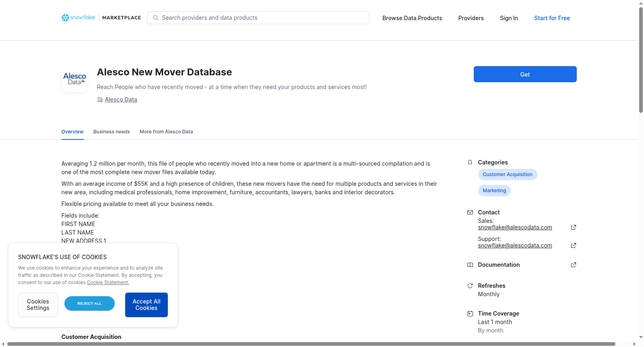Screen dimensions: 644x347
Task: Open Cookies Settings
Action: click(38, 305)
